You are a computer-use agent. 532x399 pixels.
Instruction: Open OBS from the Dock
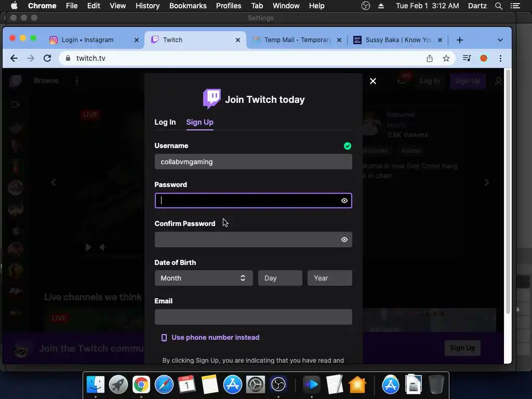coord(278,384)
